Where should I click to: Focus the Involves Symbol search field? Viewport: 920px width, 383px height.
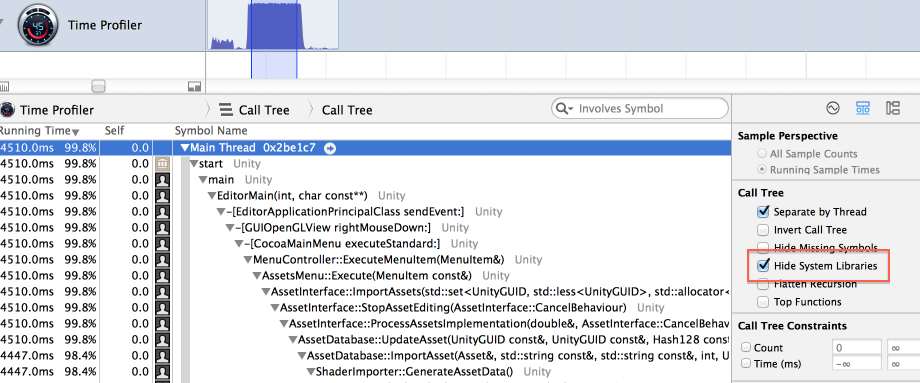click(640, 109)
